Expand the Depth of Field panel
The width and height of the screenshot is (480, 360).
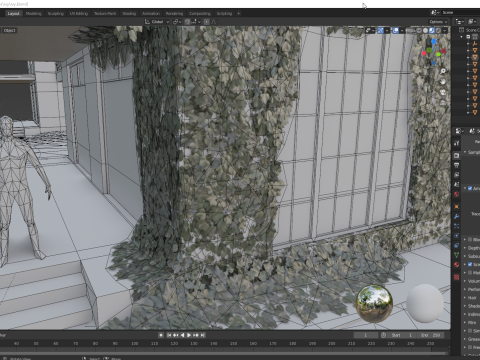465,248
